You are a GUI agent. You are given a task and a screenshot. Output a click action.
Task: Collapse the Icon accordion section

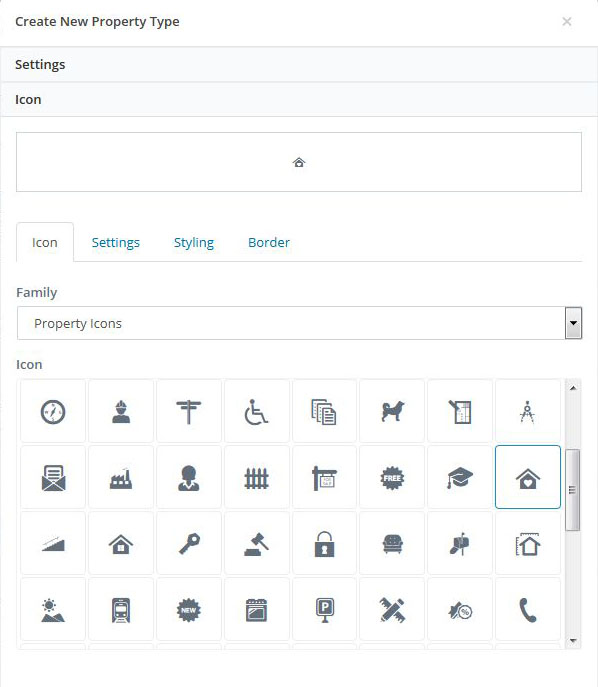click(x=299, y=99)
